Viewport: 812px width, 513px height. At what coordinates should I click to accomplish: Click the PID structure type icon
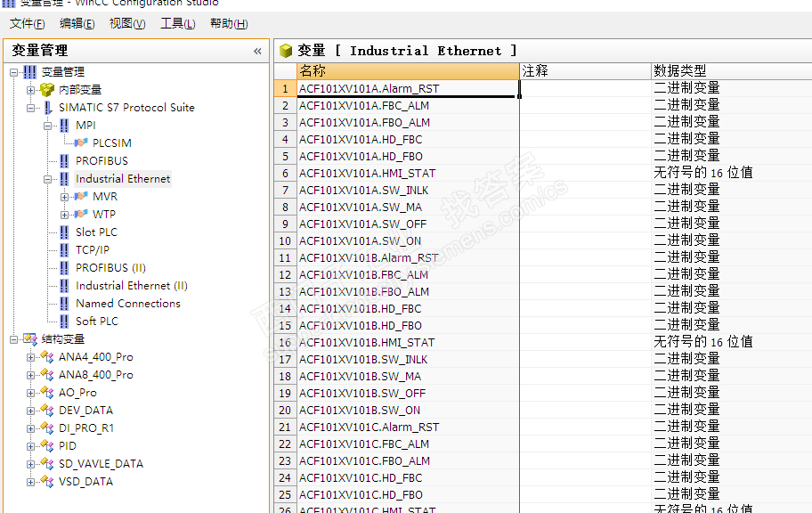click(47, 446)
